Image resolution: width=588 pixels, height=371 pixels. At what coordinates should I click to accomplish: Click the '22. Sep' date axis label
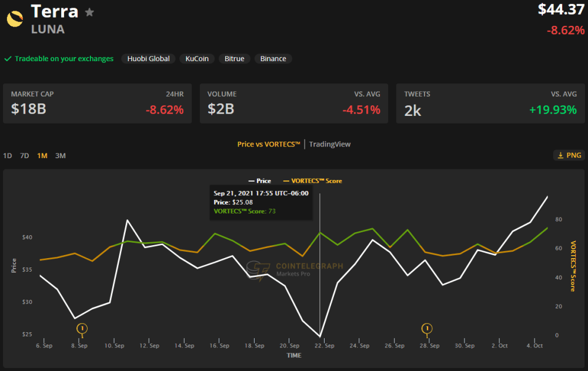pos(325,346)
